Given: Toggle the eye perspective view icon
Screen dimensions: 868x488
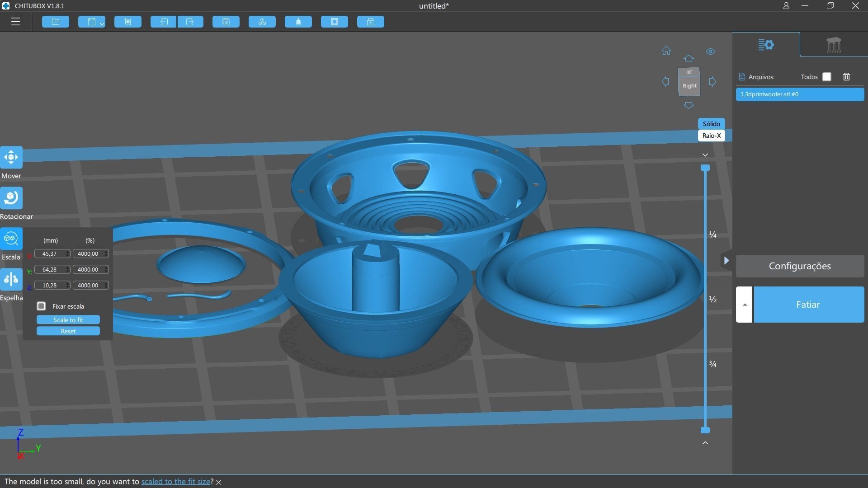Looking at the screenshot, I should point(710,52).
